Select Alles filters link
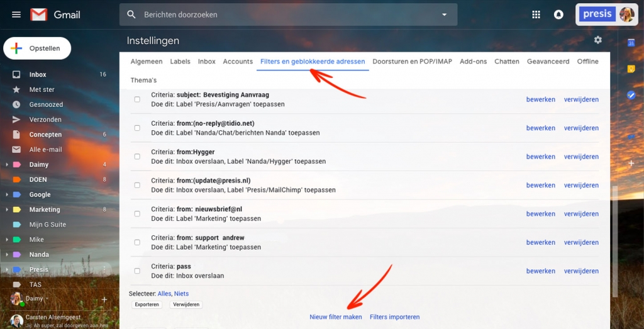The width and height of the screenshot is (644, 329). coord(164,294)
